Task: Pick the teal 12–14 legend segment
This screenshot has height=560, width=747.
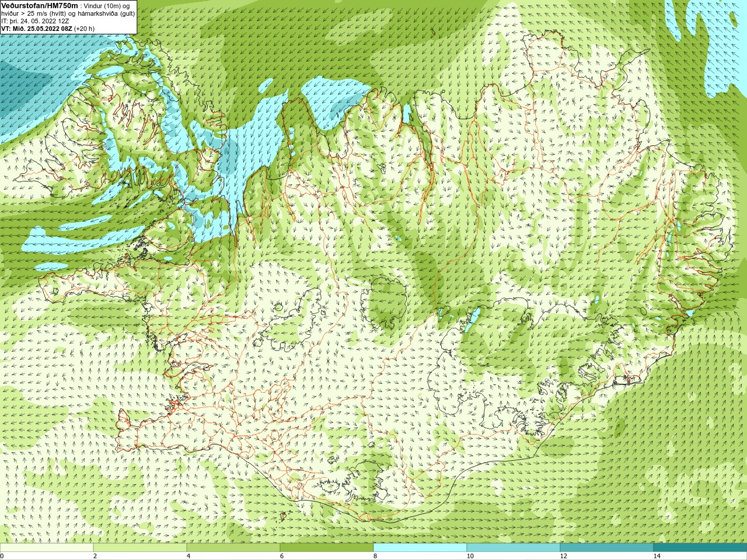Action: pyautogui.click(x=607, y=548)
